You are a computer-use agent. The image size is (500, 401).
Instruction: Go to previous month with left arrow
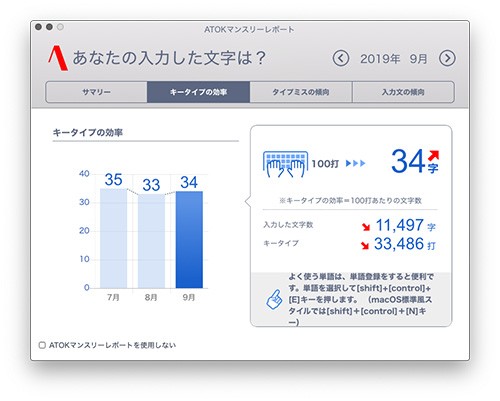tap(341, 59)
